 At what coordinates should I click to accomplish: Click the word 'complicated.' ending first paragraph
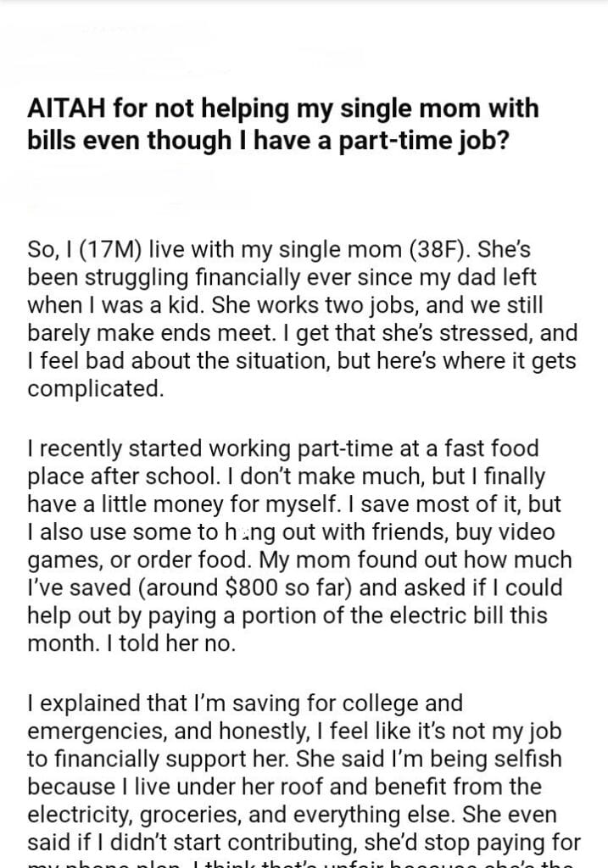(x=94, y=389)
